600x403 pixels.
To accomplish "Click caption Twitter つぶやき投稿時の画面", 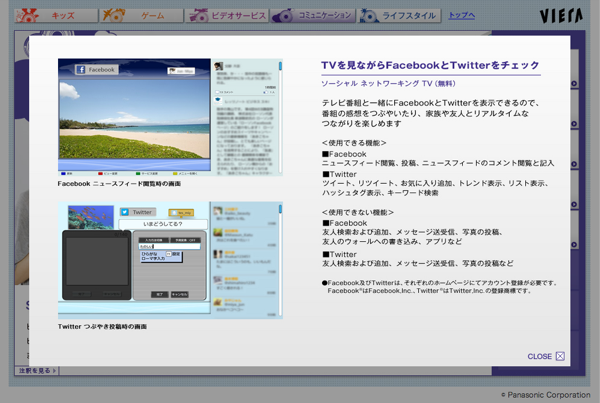I will click(x=102, y=326).
